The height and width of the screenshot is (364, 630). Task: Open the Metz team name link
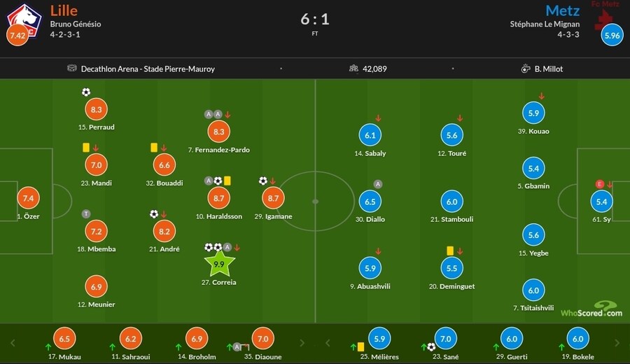point(562,10)
